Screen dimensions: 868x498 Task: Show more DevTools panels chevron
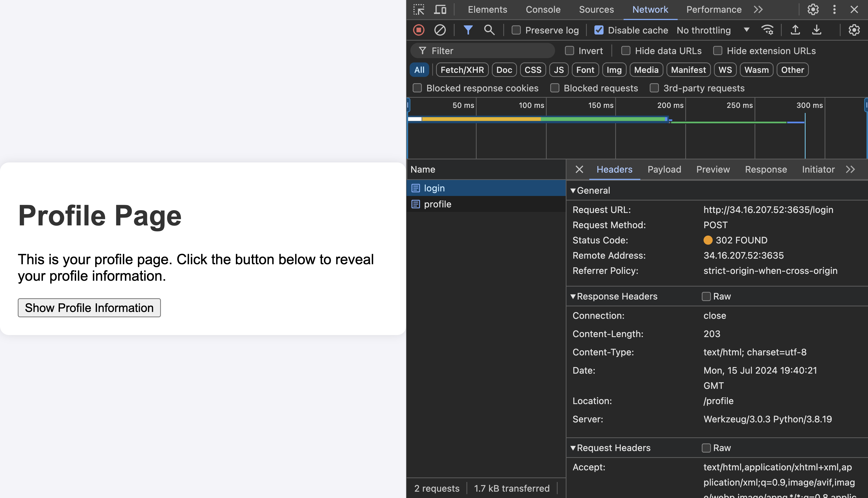[758, 10]
